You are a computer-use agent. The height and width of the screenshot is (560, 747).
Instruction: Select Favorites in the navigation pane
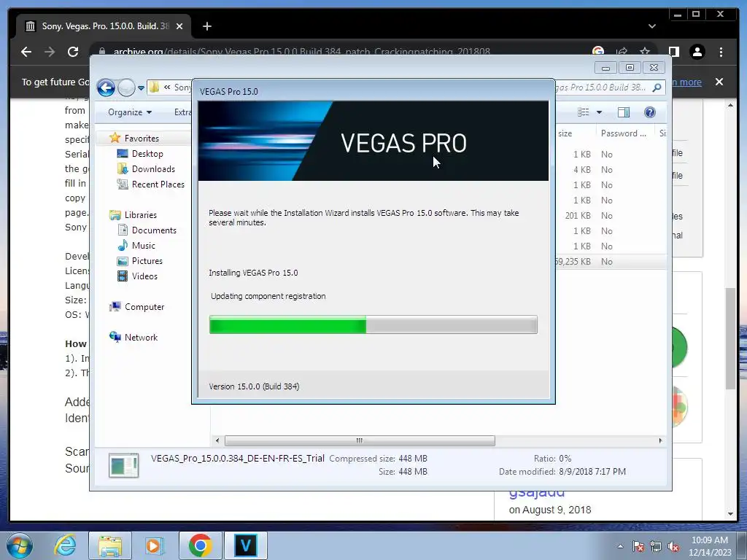(x=142, y=138)
